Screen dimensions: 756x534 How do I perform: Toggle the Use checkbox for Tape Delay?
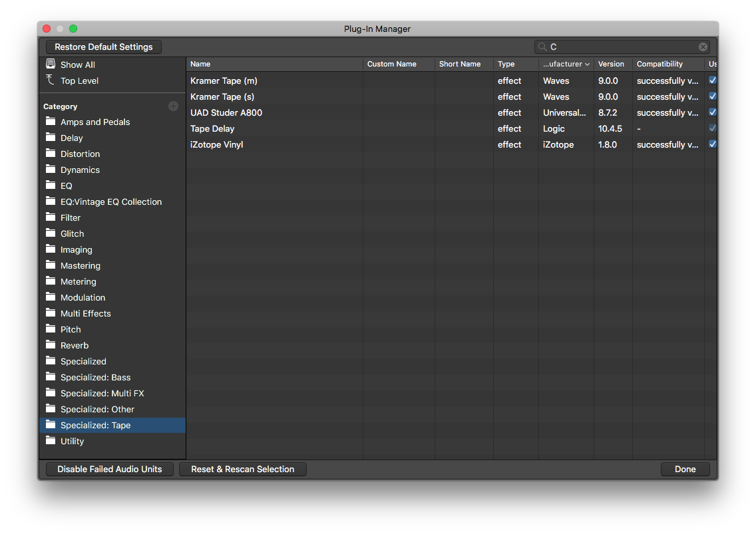712,128
